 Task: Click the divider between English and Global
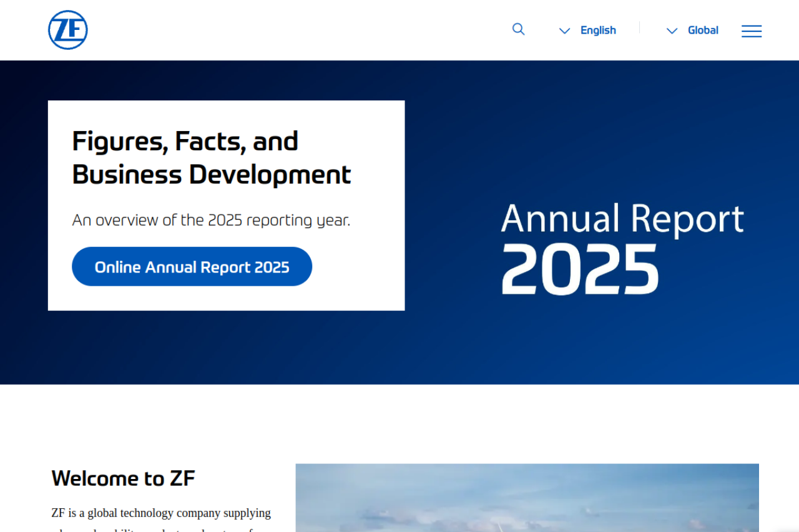639,28
